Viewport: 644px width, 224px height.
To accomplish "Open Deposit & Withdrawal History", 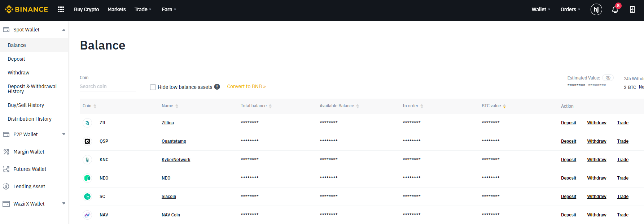I will pyautogui.click(x=32, y=89).
